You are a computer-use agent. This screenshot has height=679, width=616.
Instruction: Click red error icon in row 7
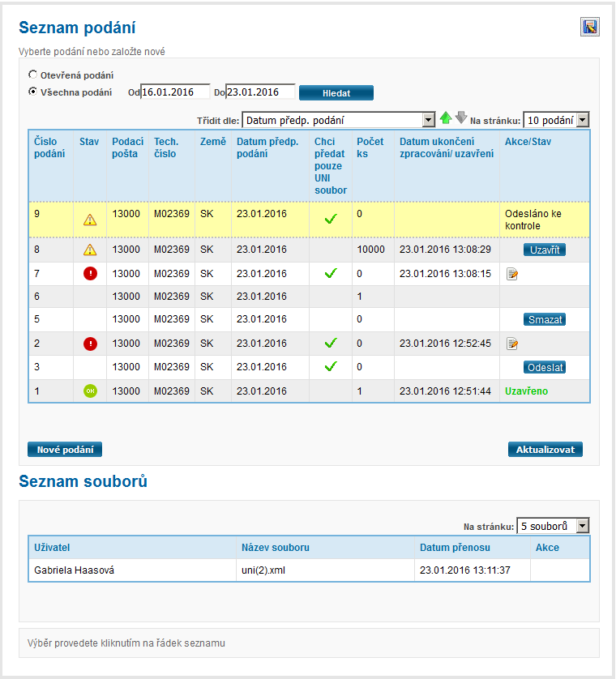point(90,274)
